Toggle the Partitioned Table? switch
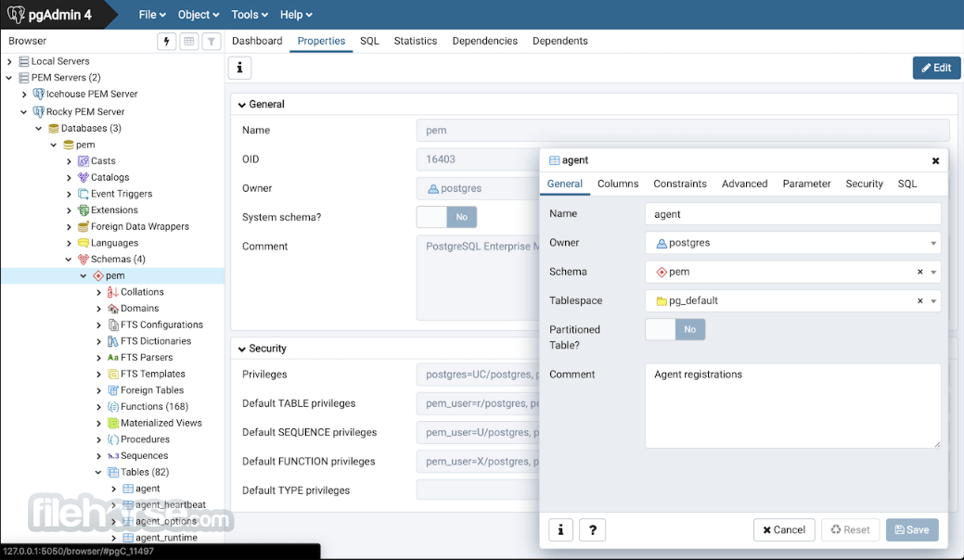 tap(675, 330)
